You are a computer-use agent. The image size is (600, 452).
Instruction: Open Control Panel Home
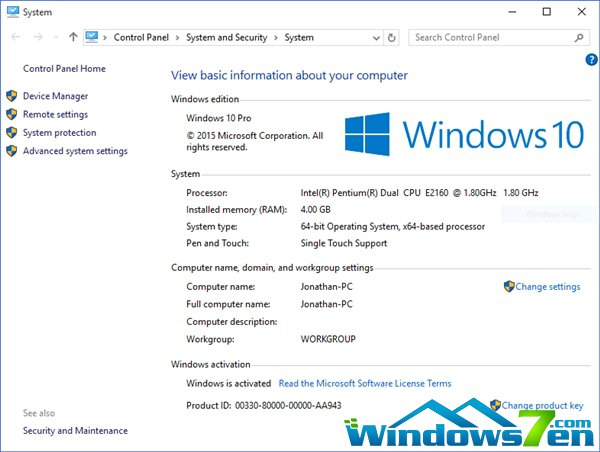(64, 69)
